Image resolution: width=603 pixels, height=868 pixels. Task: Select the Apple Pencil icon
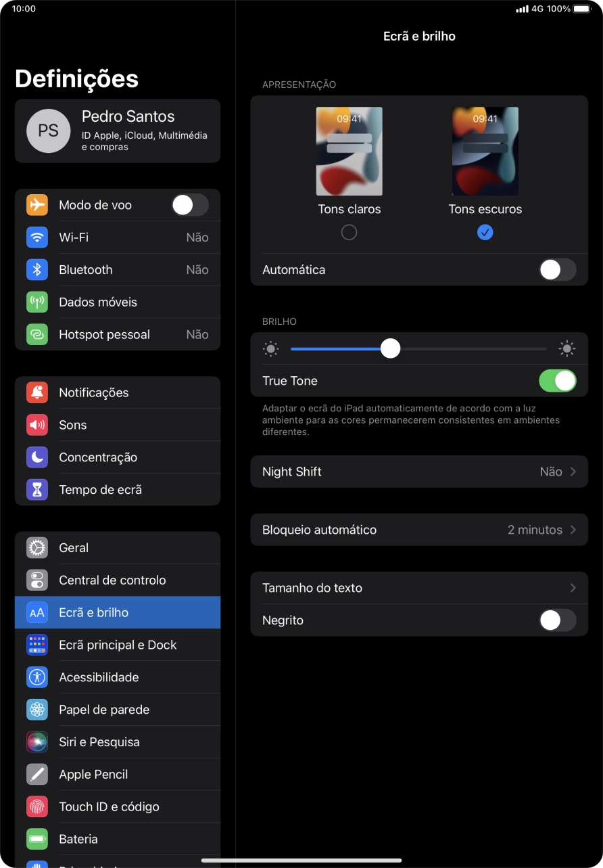(37, 775)
